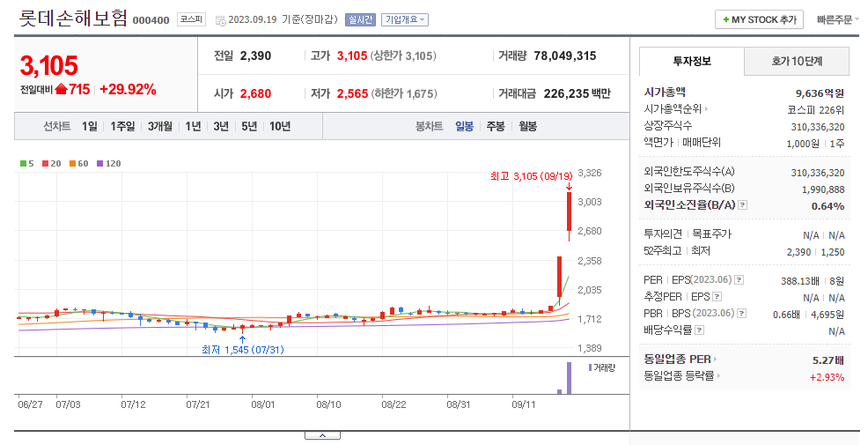This screenshot has height=445, width=868.
Task: Select the 5년 line chart period
Action: (249, 126)
